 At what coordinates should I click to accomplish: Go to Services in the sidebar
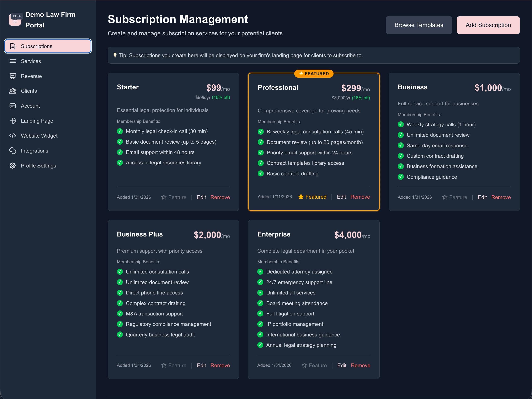click(x=48, y=61)
